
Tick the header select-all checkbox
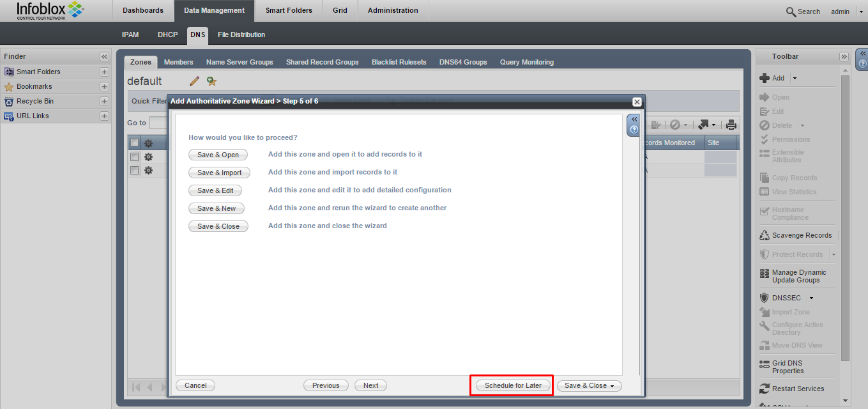(135, 143)
